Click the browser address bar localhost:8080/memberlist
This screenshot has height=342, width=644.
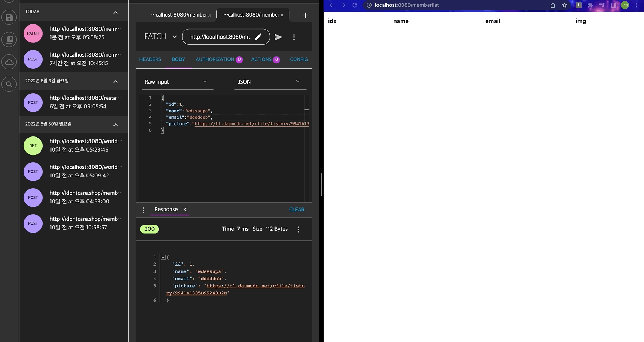407,5
